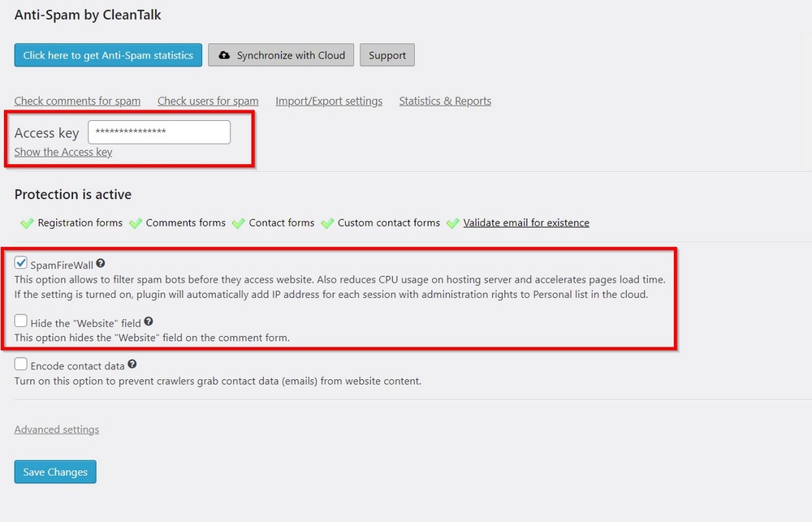Click the "Registration forms" label
This screenshot has height=522, width=812.
(x=80, y=222)
